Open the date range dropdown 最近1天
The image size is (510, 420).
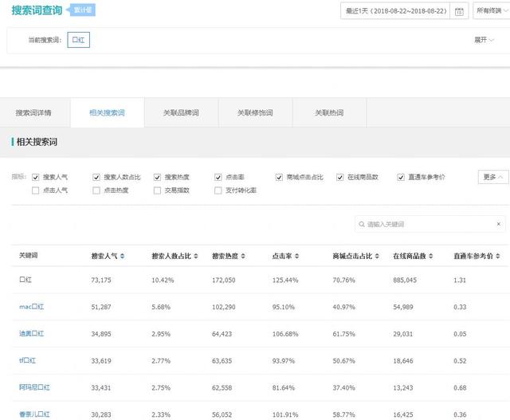(395, 11)
